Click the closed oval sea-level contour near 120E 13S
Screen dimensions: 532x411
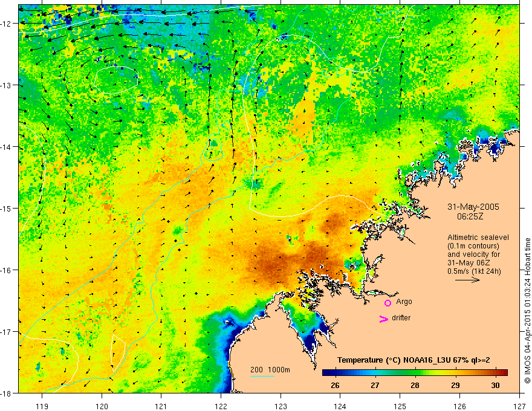pos(116,80)
